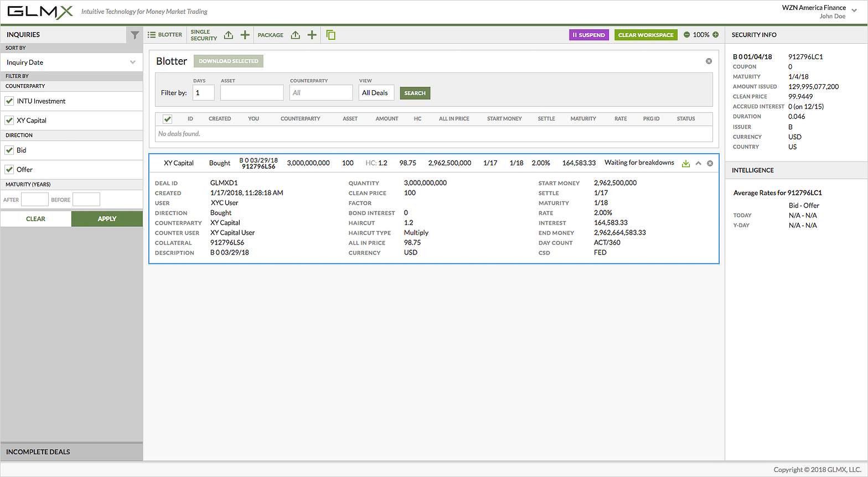
Task: Focus the Counterparty filter field
Action: 321,93
